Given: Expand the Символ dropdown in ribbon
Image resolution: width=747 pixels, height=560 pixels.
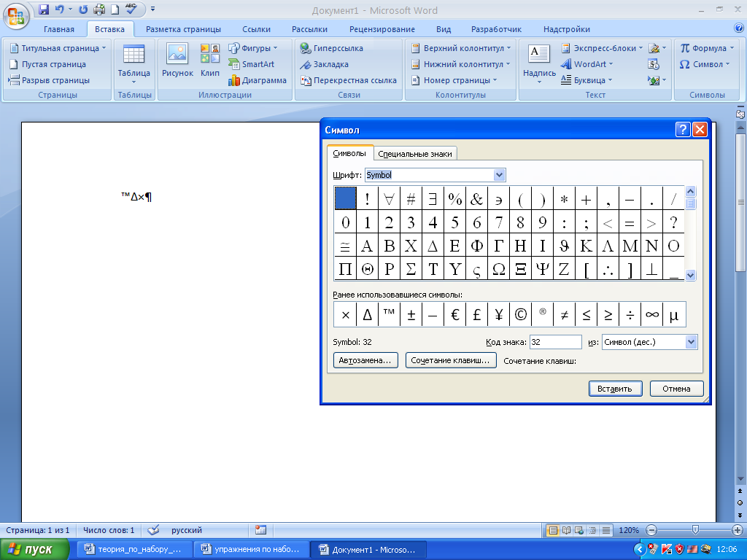Looking at the screenshot, I should point(705,64).
